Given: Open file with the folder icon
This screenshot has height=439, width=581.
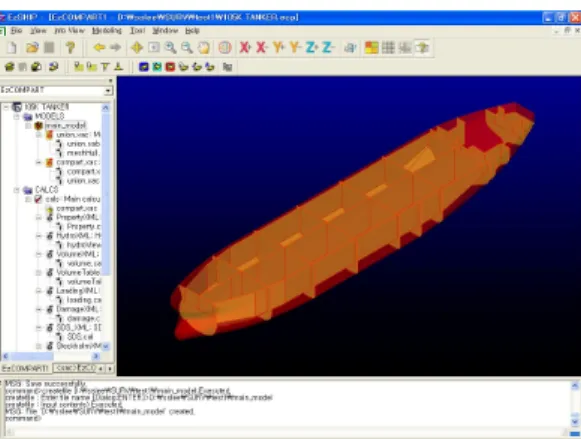Looking at the screenshot, I should point(32,47).
